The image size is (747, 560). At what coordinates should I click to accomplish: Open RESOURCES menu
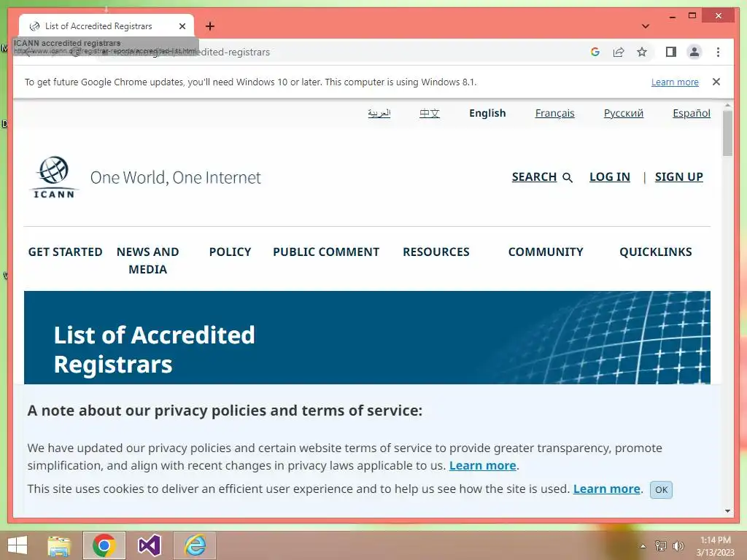tap(436, 252)
